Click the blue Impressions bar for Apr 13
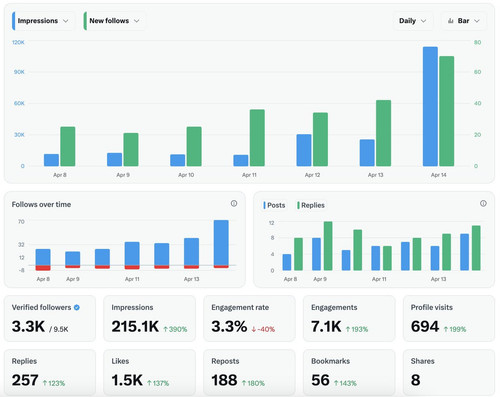The height and width of the screenshot is (397, 500). point(367,153)
